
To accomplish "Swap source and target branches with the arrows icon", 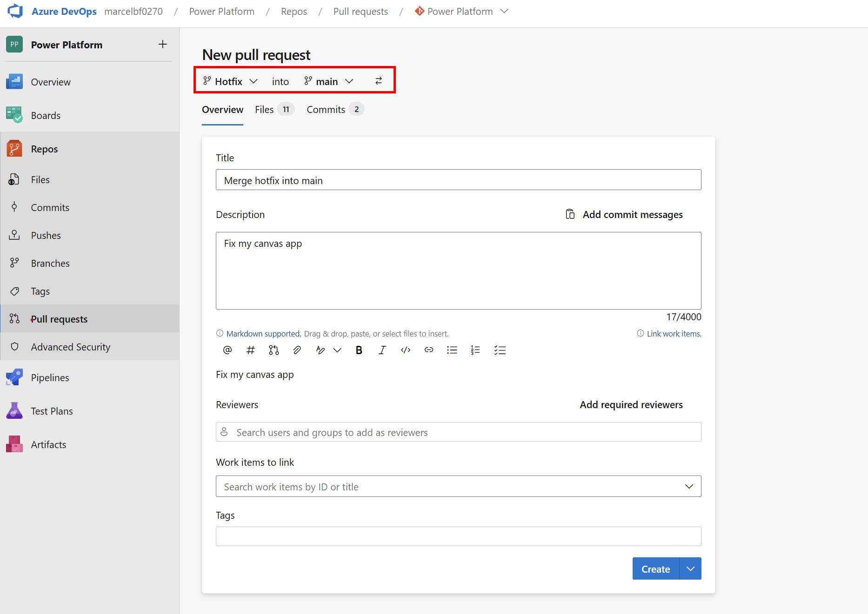I will tap(379, 80).
